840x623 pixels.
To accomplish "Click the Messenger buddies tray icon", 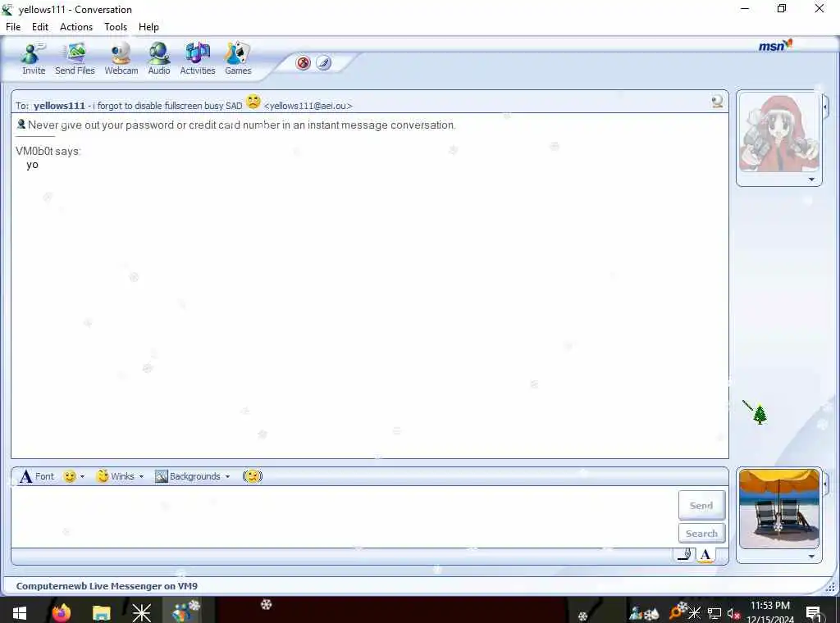I will click(637, 613).
